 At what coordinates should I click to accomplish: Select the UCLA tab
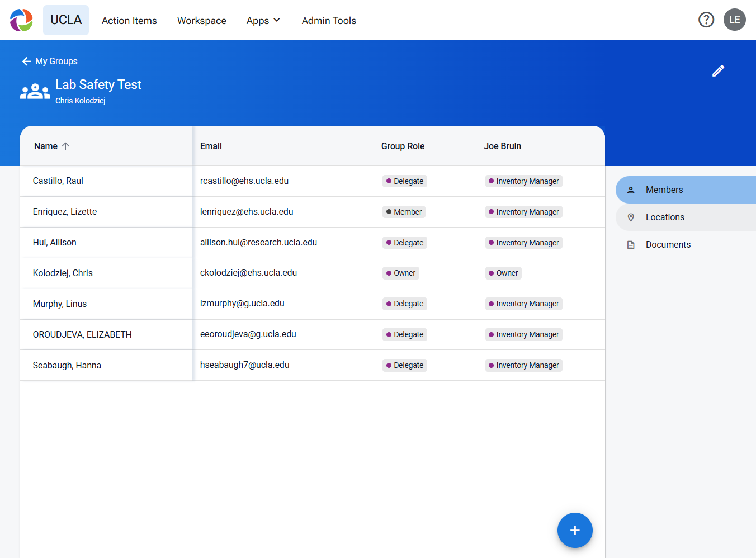coord(66,20)
